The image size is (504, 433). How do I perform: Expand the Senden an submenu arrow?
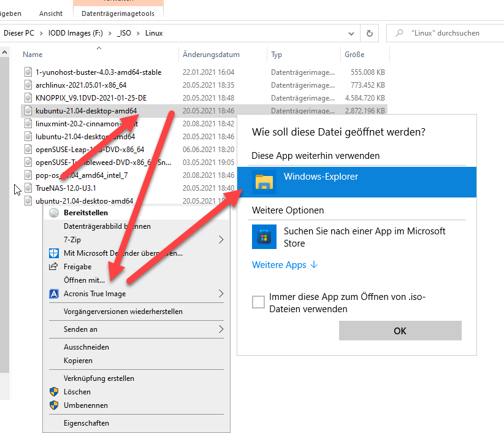click(x=221, y=329)
